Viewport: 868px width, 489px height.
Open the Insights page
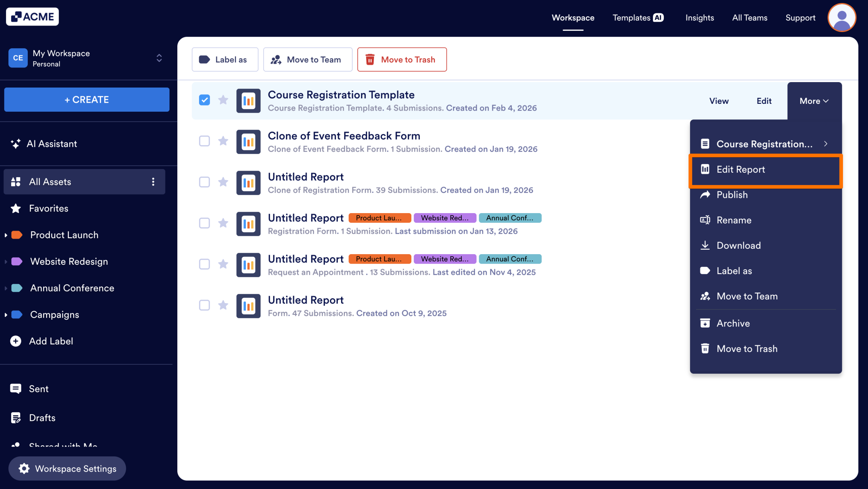699,18
